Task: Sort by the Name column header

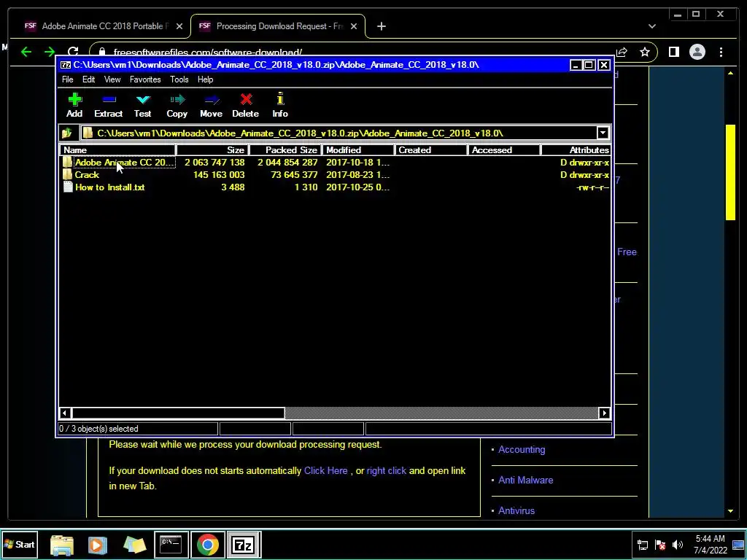Action: [117, 150]
